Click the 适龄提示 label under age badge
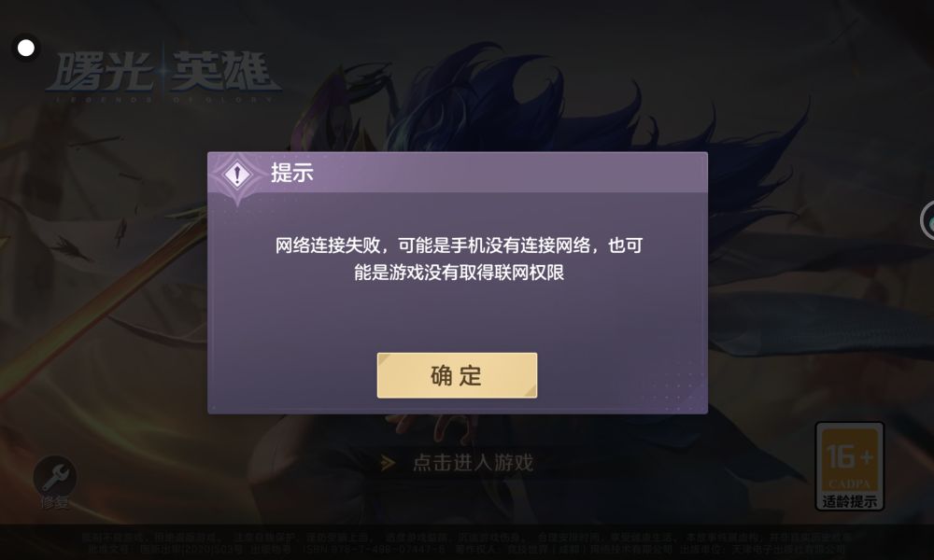This screenshot has width=934, height=560. tap(849, 501)
